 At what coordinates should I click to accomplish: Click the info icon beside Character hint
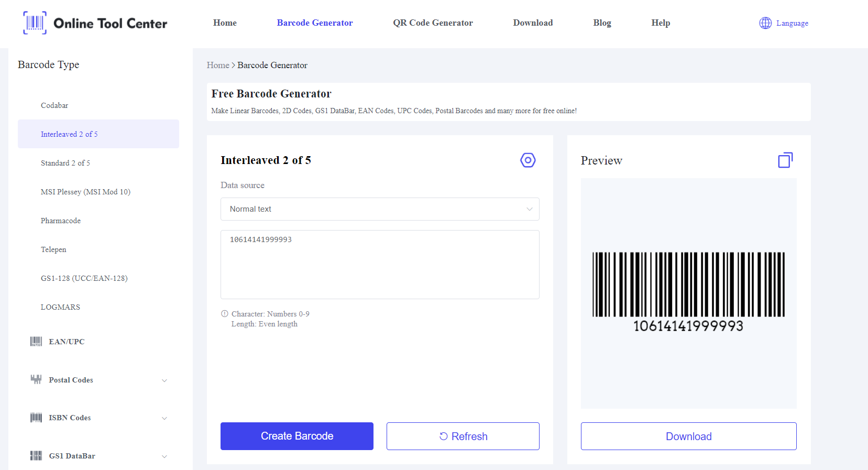pos(225,314)
